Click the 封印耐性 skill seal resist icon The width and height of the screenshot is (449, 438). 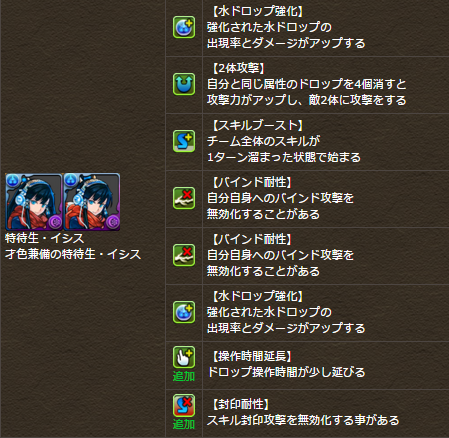[x=184, y=405]
